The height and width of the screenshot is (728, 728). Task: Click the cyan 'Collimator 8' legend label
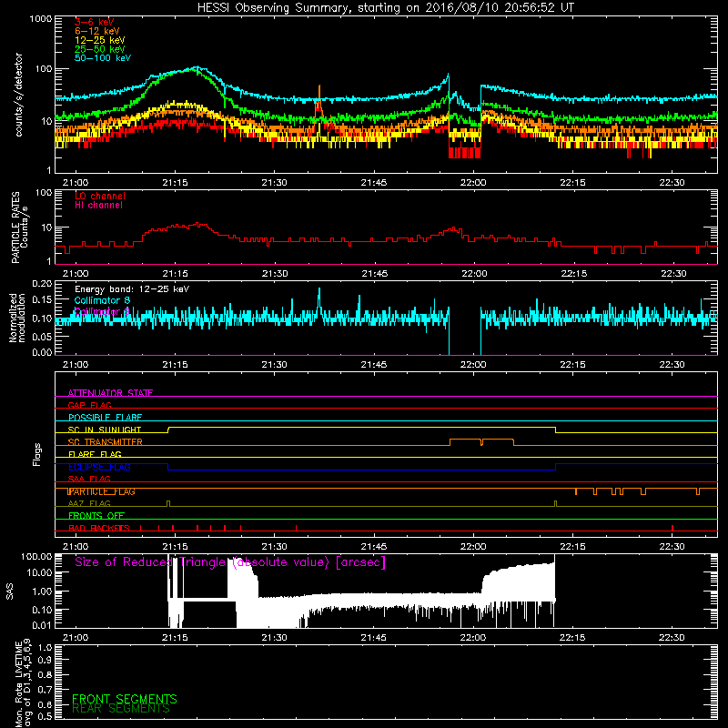pyautogui.click(x=102, y=300)
